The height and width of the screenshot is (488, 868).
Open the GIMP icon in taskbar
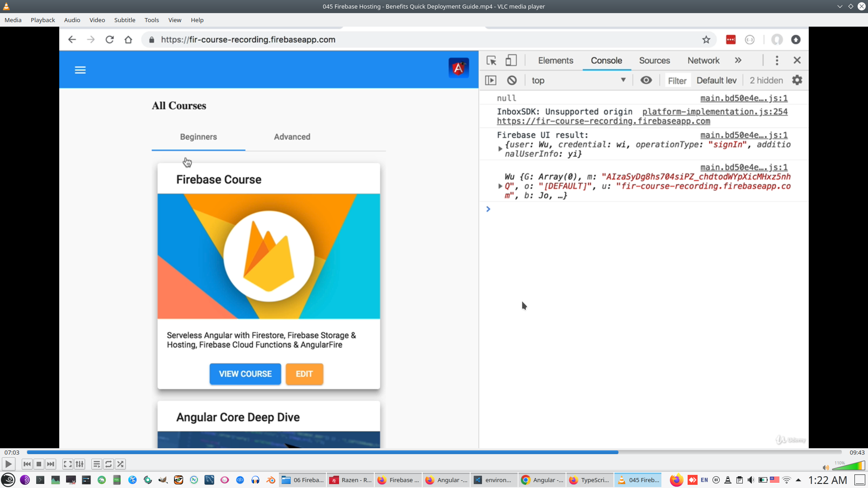(163, 480)
